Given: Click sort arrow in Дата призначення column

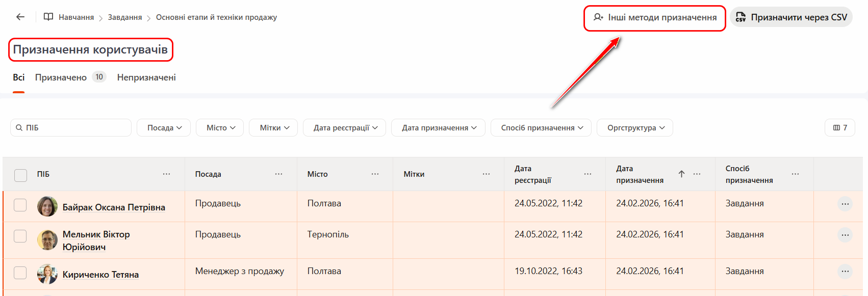Looking at the screenshot, I should (x=681, y=174).
